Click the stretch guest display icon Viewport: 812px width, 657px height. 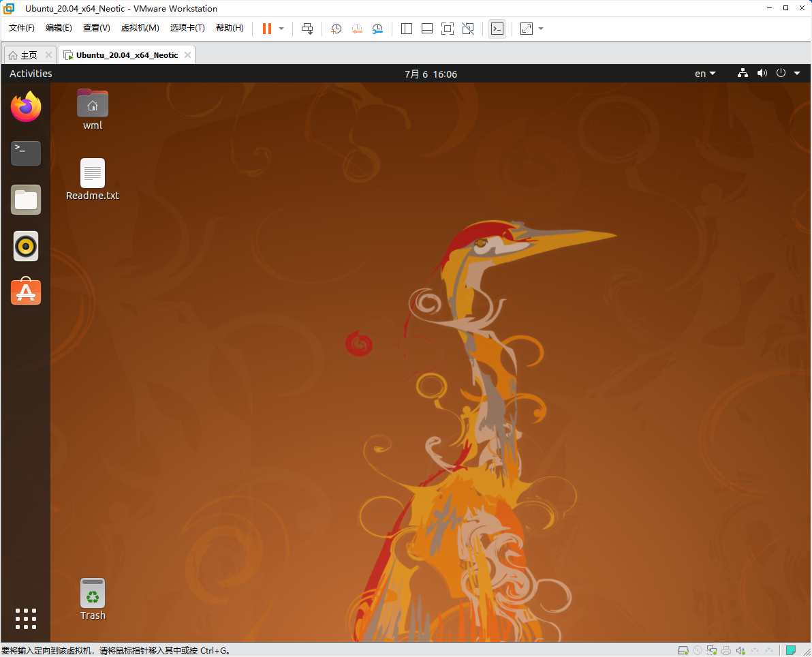click(x=526, y=29)
